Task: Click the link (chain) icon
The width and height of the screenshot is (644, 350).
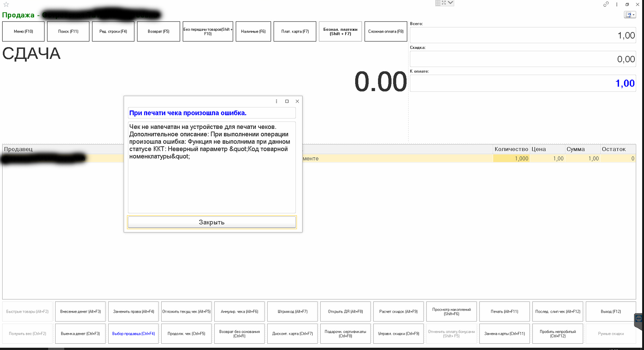Action: 606,4
